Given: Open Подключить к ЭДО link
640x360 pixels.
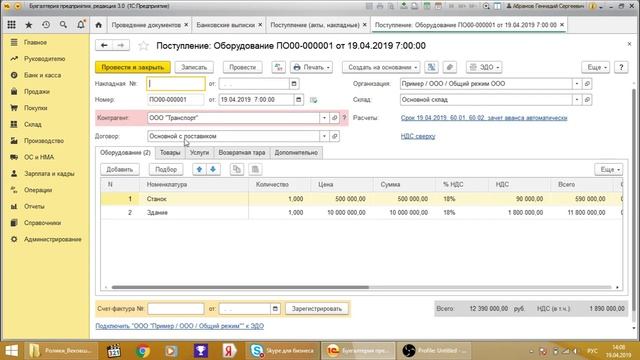Looking at the screenshot, I should pyautogui.click(x=180, y=326).
